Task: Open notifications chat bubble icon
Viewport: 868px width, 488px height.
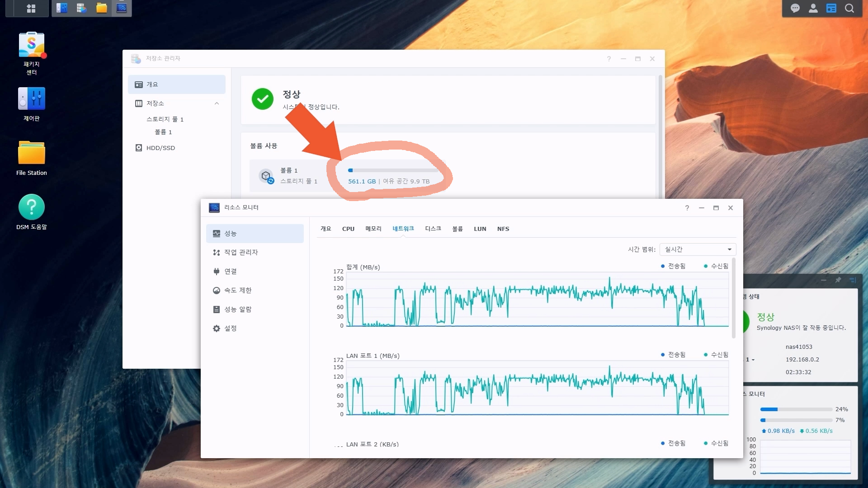Action: click(795, 8)
